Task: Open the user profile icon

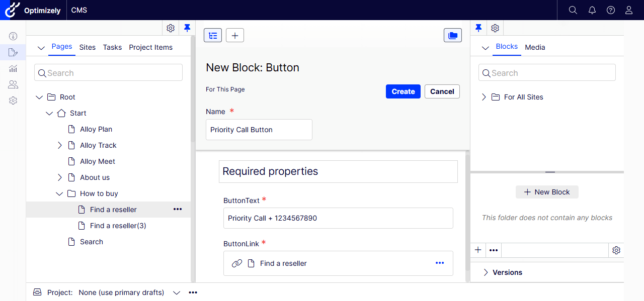Action: pyautogui.click(x=629, y=10)
